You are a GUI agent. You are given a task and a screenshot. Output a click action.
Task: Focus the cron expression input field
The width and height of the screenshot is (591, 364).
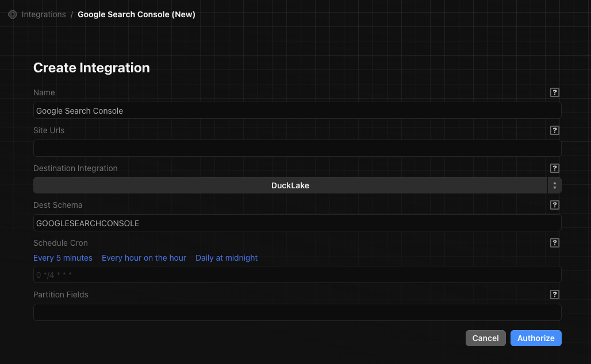pyautogui.click(x=297, y=274)
